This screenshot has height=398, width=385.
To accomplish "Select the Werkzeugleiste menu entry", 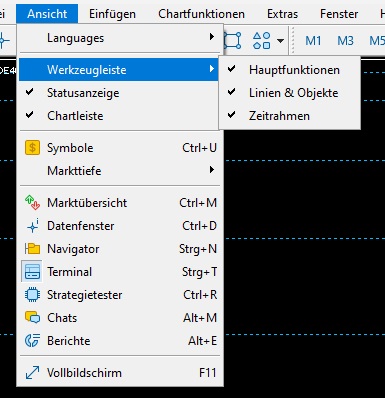I will click(119, 70).
